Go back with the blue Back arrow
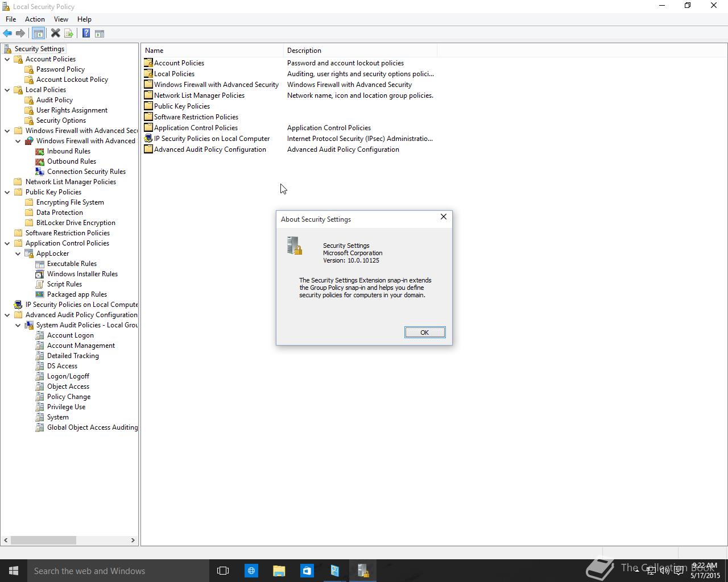 pyautogui.click(x=7, y=34)
